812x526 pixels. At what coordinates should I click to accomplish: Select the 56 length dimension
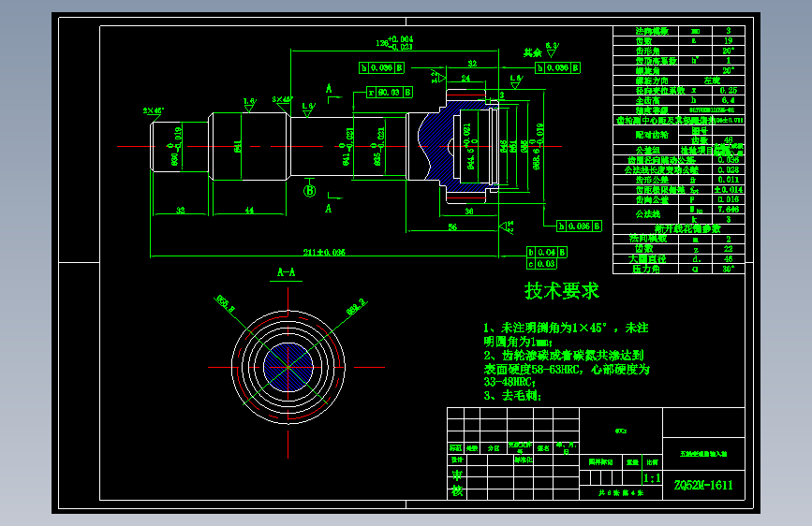(x=452, y=226)
